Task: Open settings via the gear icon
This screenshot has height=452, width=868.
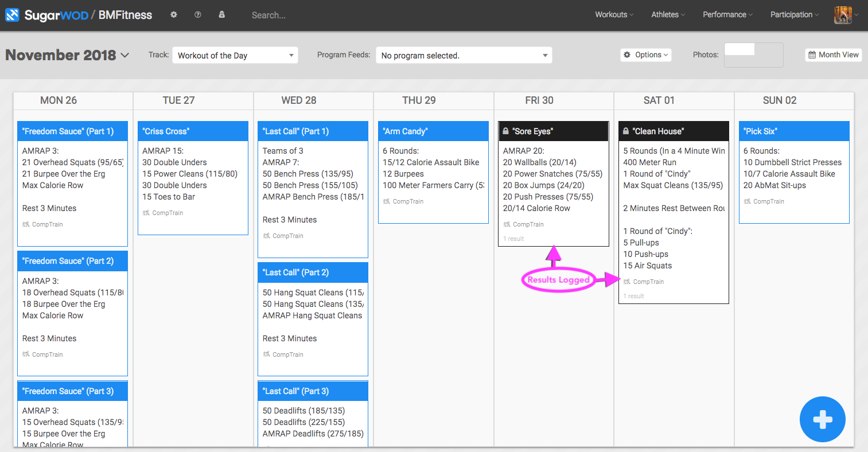Action: pos(174,15)
